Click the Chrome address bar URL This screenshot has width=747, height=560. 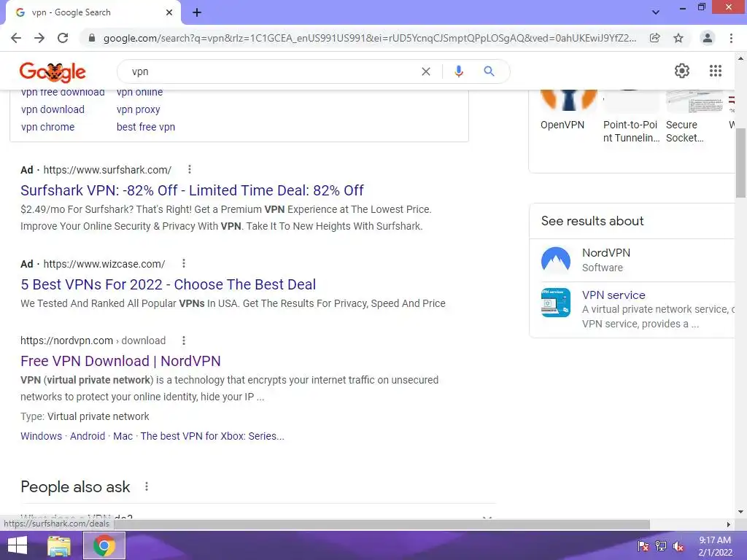pyautogui.click(x=370, y=38)
